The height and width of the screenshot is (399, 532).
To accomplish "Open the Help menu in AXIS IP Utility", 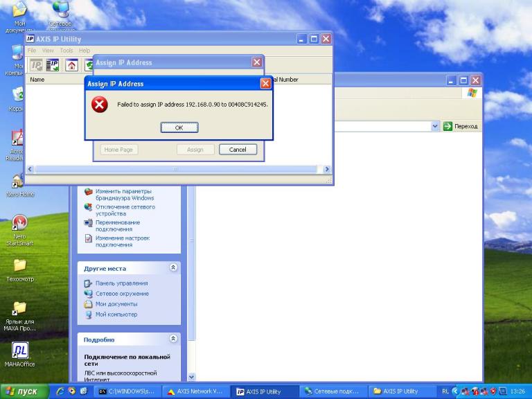I will click(x=85, y=51).
